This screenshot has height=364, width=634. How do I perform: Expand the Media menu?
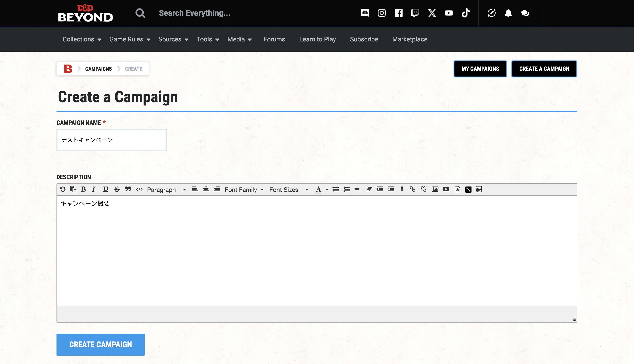point(239,39)
